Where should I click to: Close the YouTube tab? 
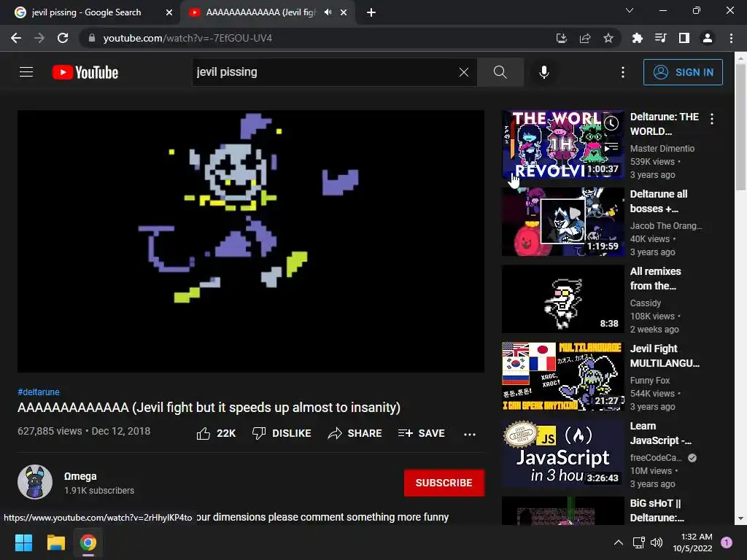pos(344,12)
